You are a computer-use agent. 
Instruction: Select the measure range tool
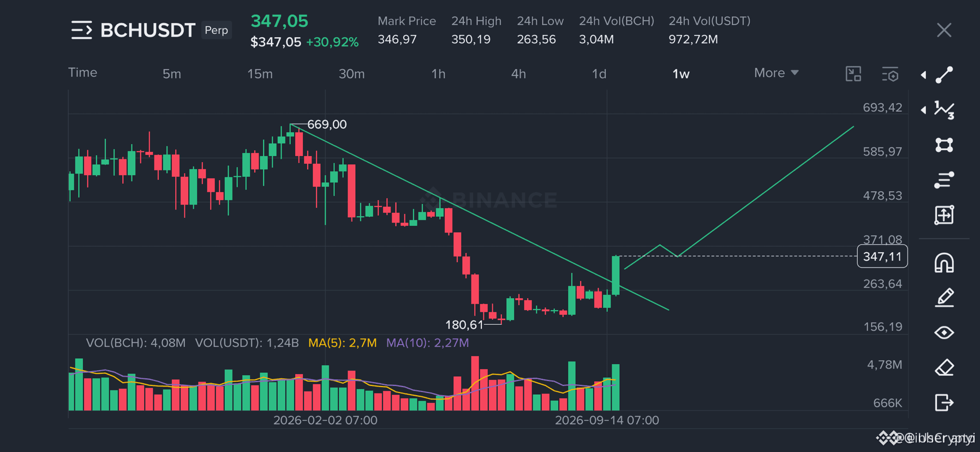[x=944, y=215]
